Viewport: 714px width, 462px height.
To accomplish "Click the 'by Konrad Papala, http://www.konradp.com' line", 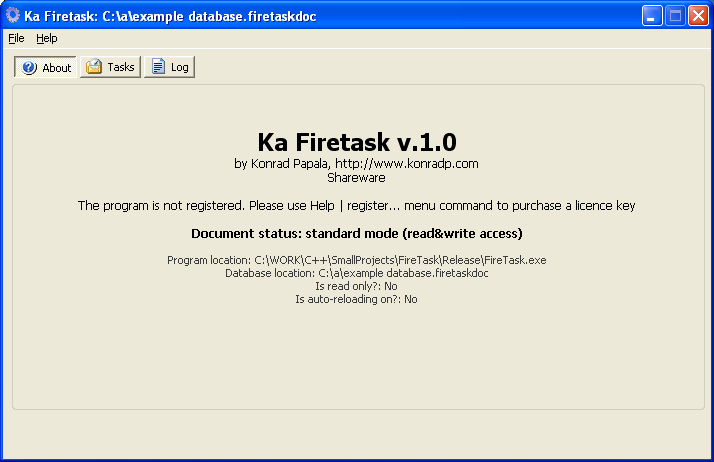I will tap(357, 163).
